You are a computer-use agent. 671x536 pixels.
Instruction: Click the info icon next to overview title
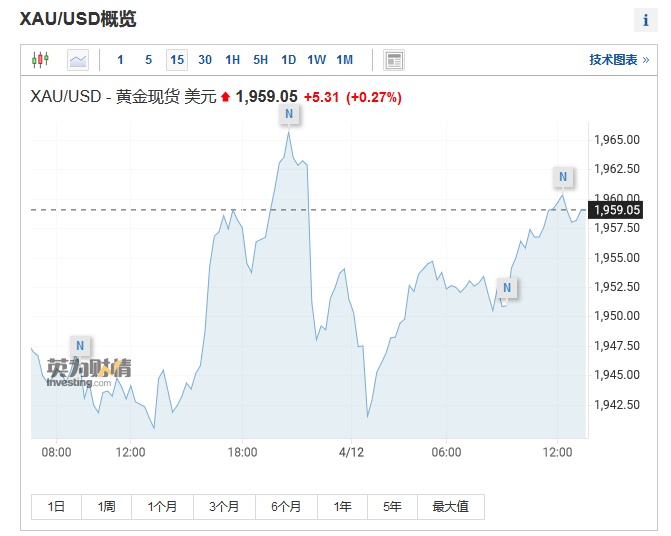click(x=645, y=21)
